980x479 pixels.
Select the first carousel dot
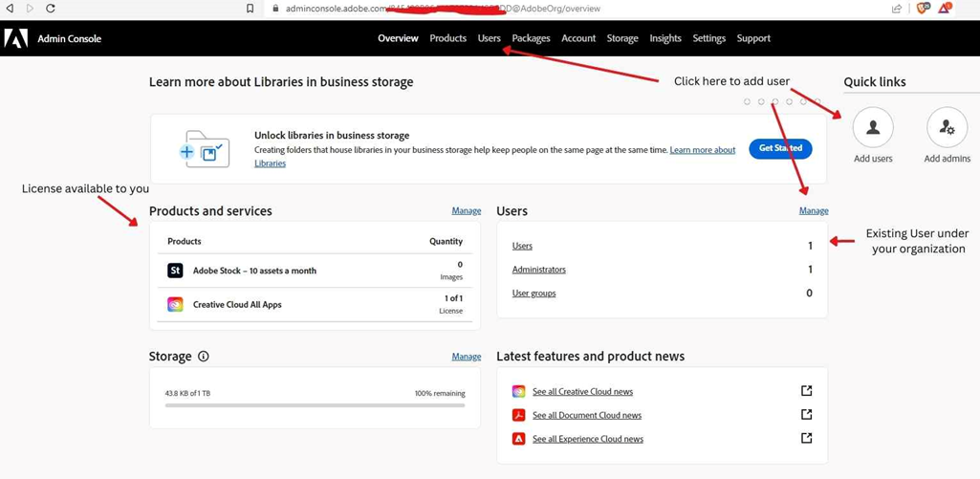pyautogui.click(x=747, y=101)
